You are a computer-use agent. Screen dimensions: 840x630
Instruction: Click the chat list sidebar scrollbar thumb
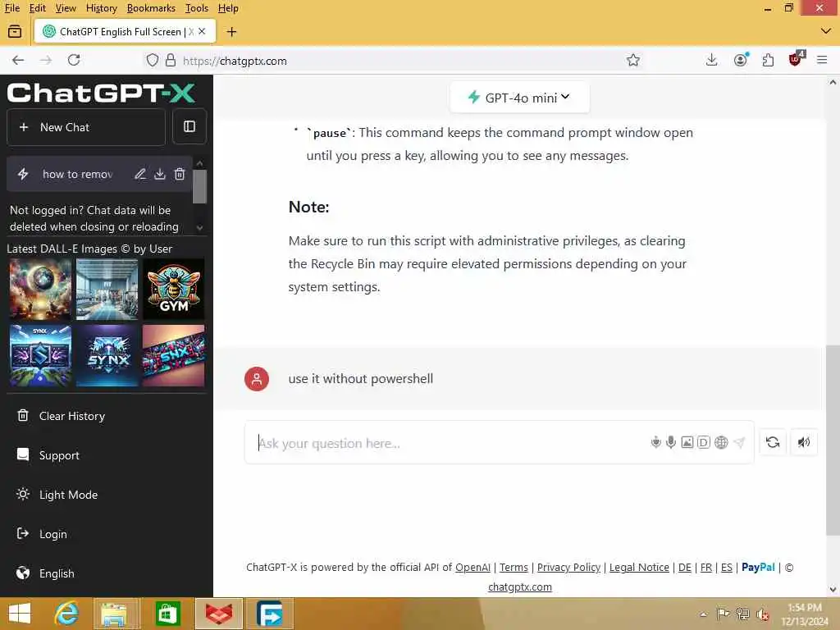pos(200,186)
